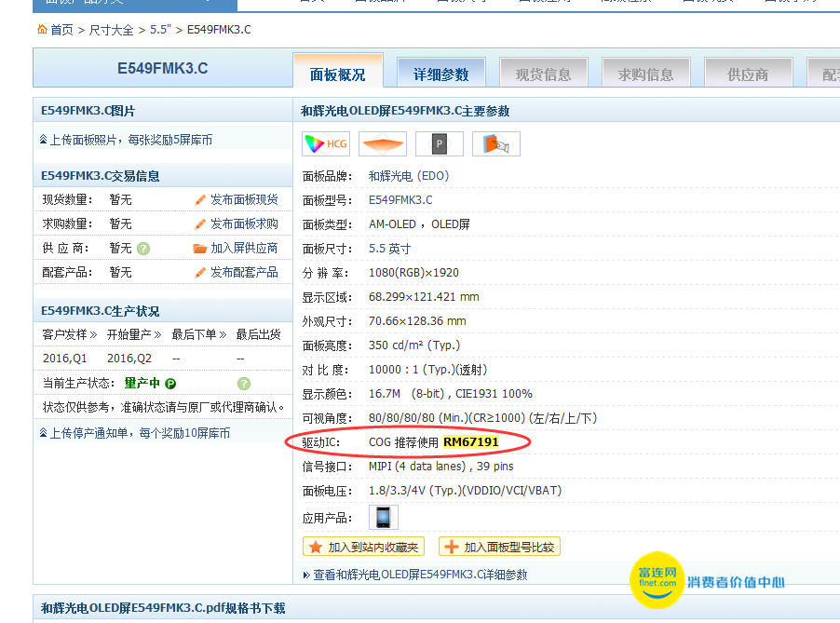Click the orange wide viewing angle icon
This screenshot has height=623, width=840.
click(x=383, y=143)
